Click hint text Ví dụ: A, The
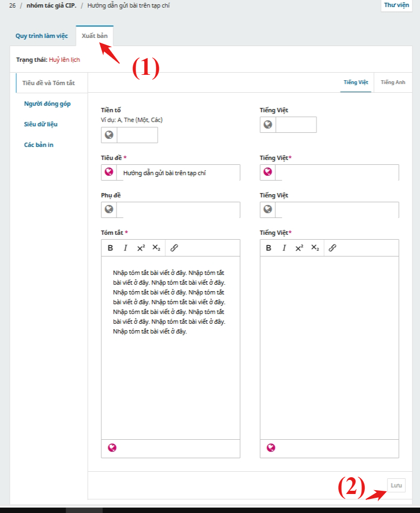 tap(132, 120)
